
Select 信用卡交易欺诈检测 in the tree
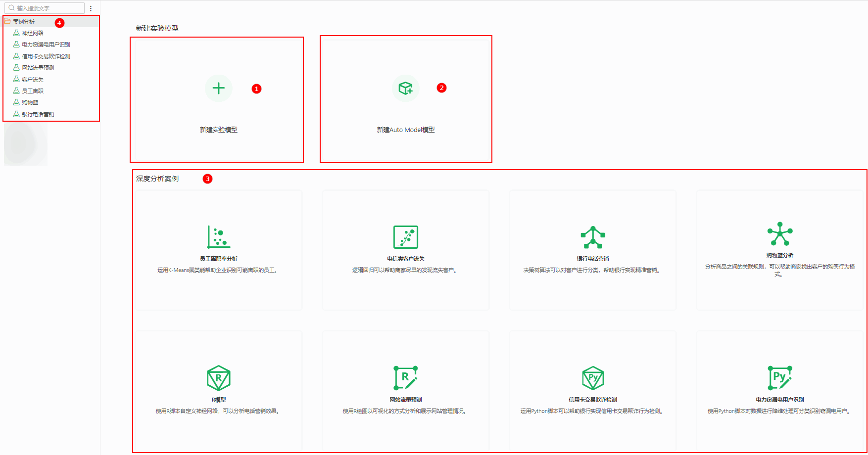(x=46, y=56)
